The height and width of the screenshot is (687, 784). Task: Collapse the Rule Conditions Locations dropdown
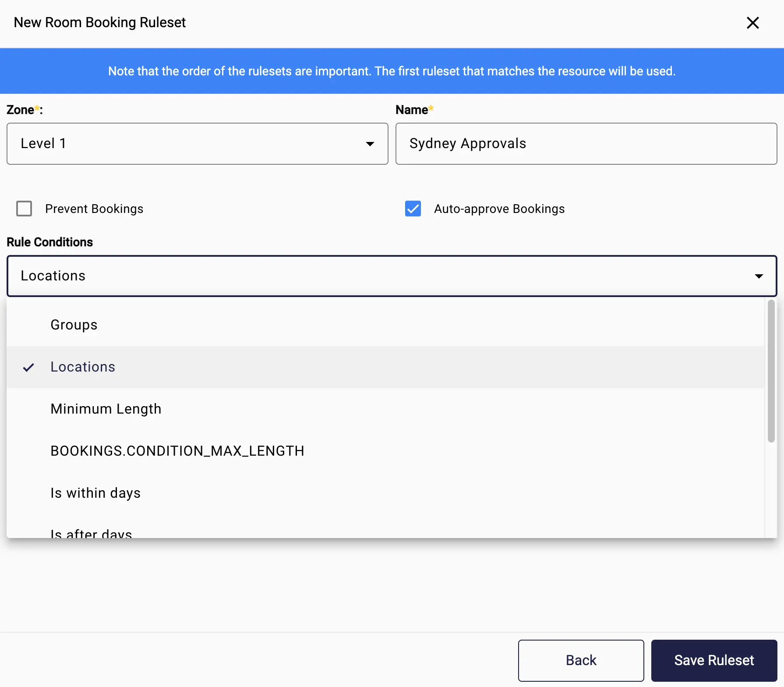[x=392, y=276]
